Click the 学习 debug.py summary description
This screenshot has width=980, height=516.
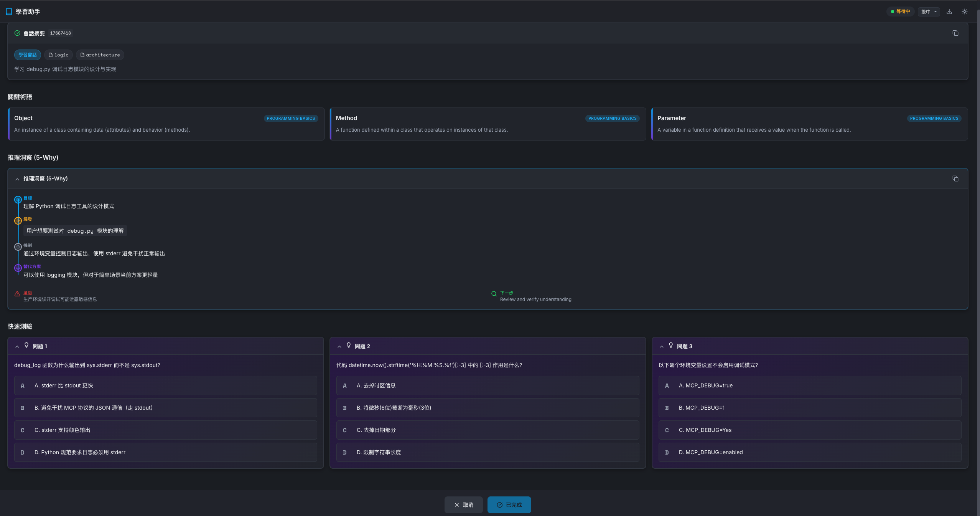[x=65, y=69]
